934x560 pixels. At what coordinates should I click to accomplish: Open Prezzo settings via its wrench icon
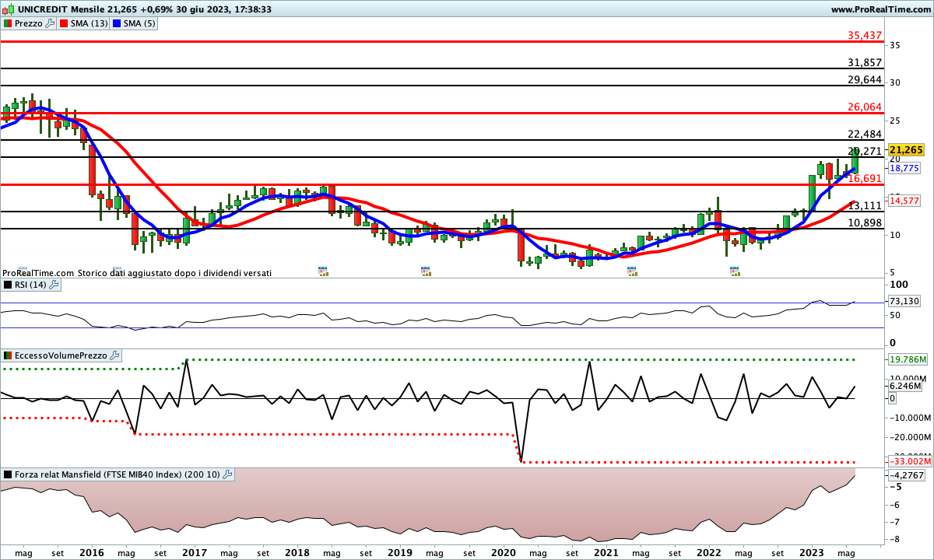(x=51, y=23)
